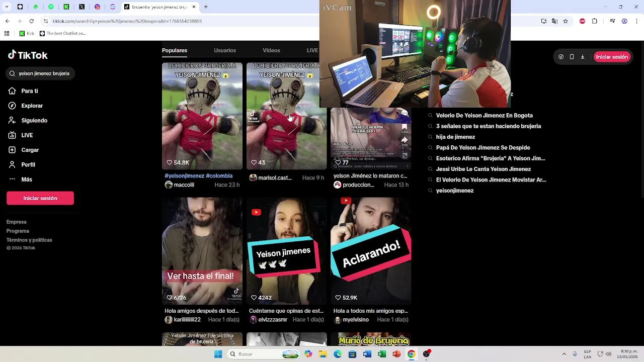Select suggestion Papá De Yeison Jimenez Se Despide
This screenshot has width=644, height=362.
coord(482,148)
